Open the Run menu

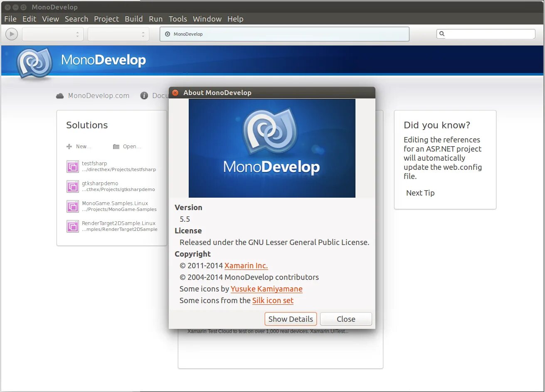[156, 19]
